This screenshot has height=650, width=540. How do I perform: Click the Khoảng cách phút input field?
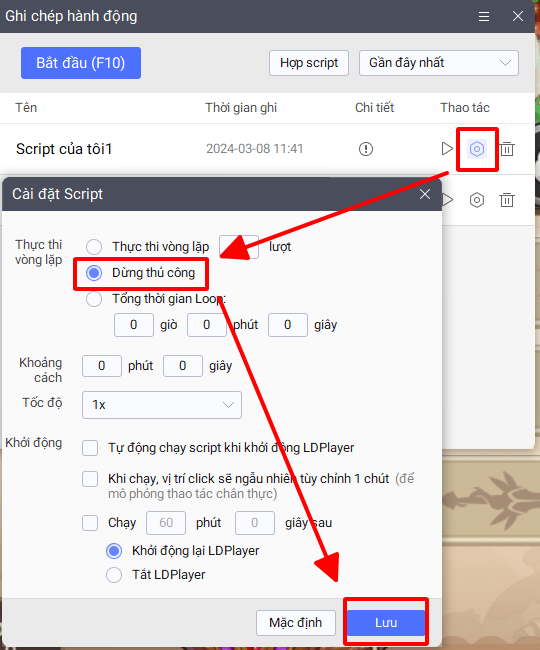click(102, 366)
